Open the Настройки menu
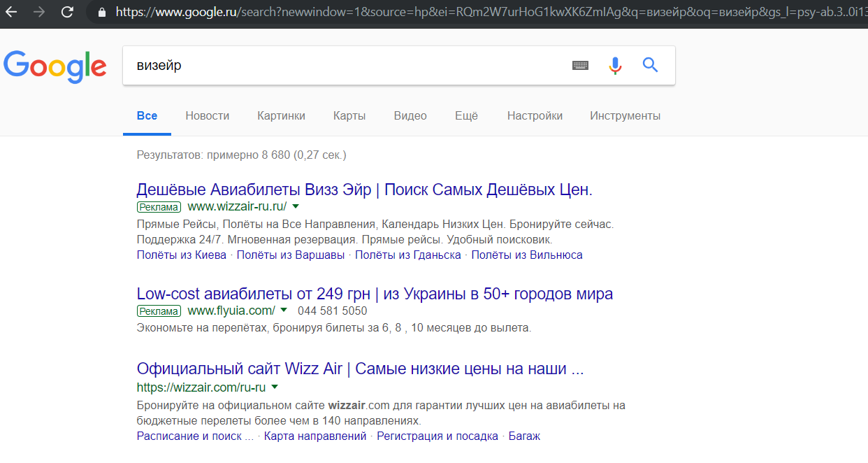The image size is (868, 463). pyautogui.click(x=535, y=116)
